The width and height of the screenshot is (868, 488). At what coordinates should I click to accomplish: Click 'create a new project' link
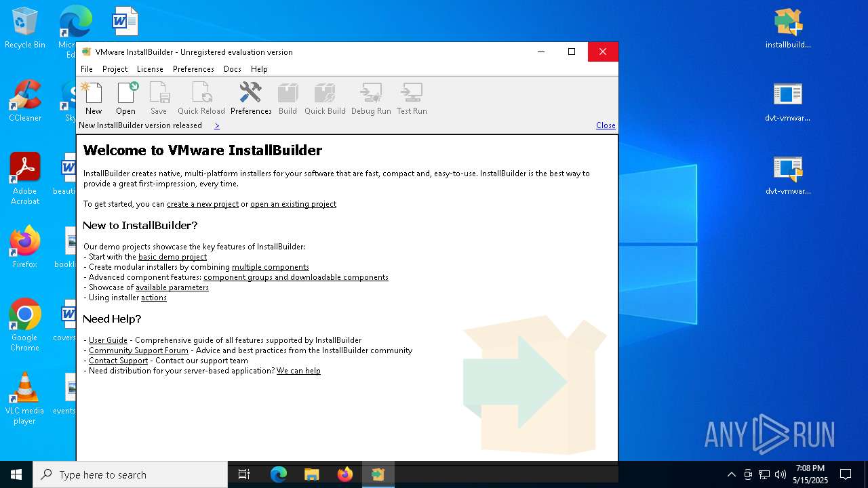[x=203, y=204]
